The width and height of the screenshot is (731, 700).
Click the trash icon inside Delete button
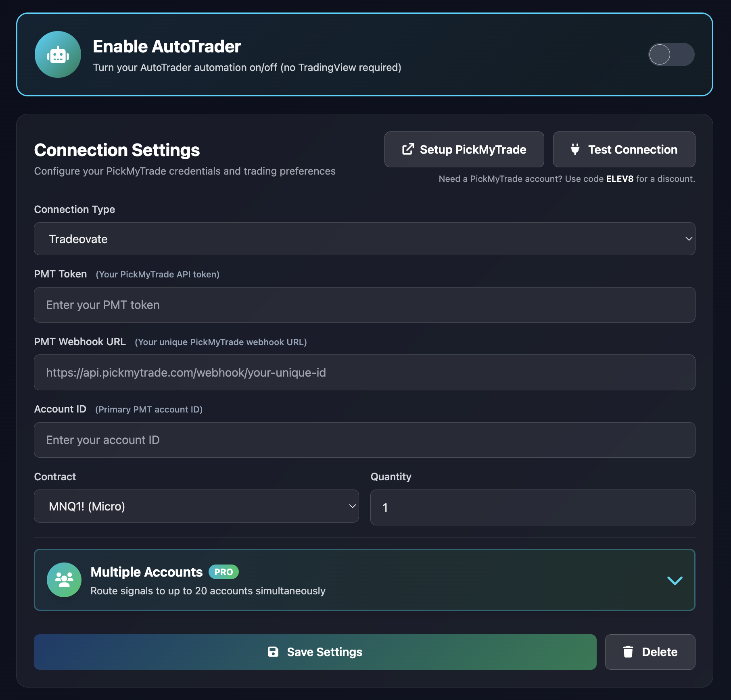click(x=628, y=652)
